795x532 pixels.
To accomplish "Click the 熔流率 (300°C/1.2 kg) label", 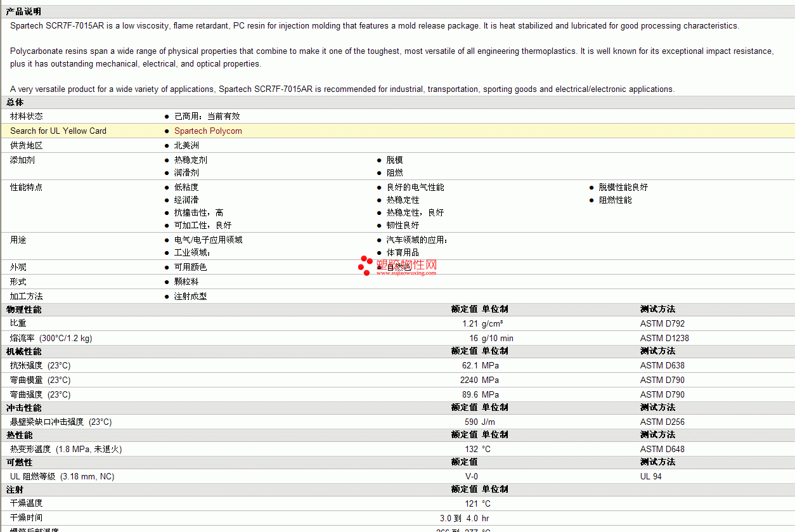I will tap(51, 338).
